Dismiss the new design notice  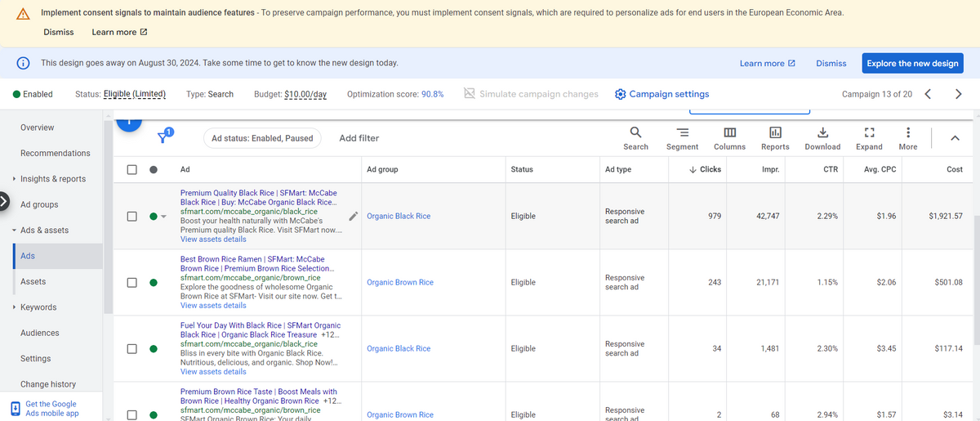[x=831, y=63]
